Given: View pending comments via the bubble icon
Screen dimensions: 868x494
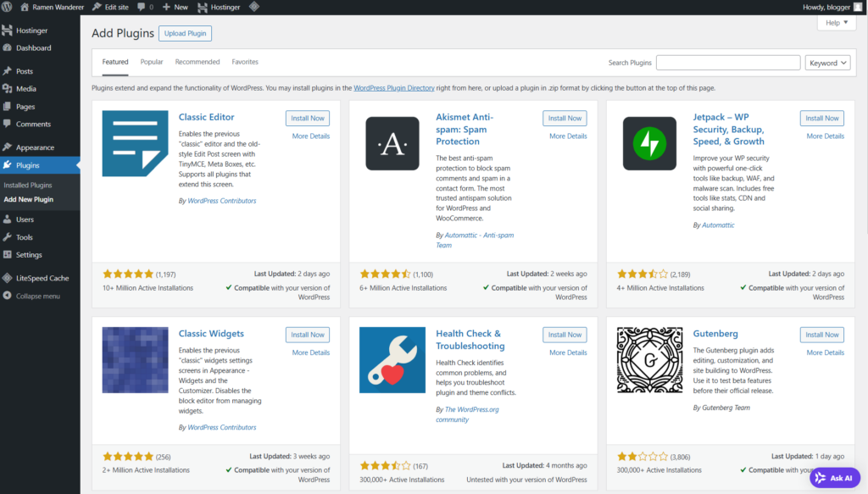Looking at the screenshot, I should point(141,7).
